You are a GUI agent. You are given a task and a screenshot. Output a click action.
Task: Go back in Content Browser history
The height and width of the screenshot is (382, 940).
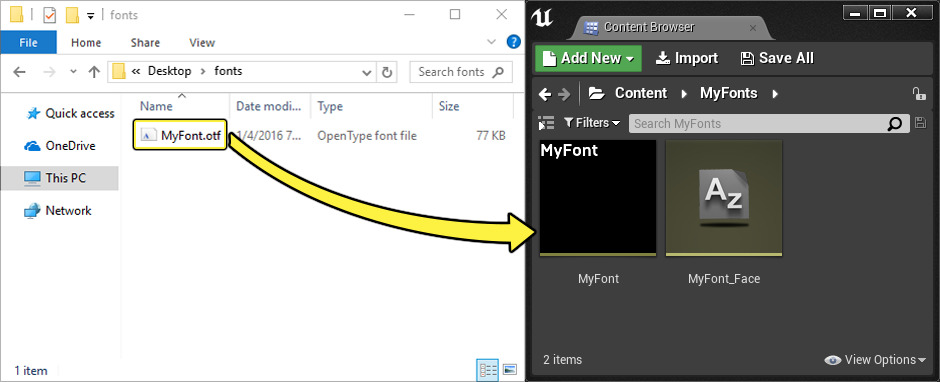(544, 94)
